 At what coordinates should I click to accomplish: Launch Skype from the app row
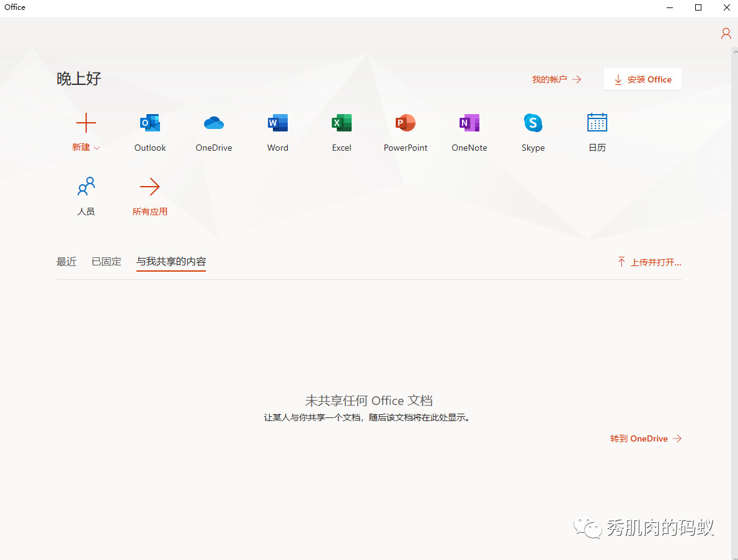point(533,123)
